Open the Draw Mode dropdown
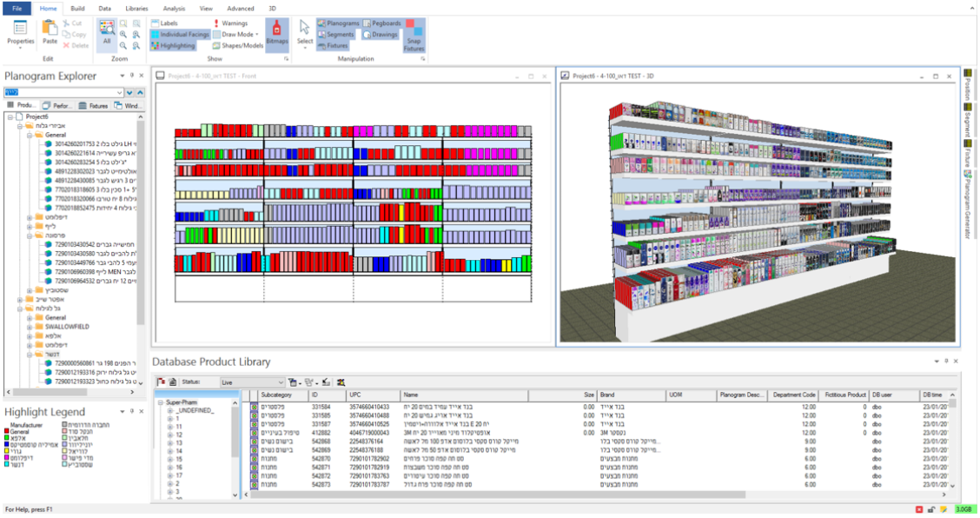This screenshot has width=980, height=518. (235, 35)
